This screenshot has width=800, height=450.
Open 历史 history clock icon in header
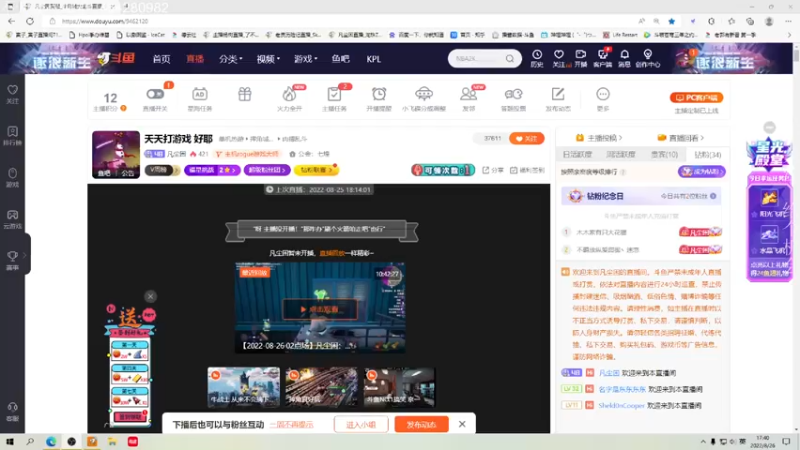point(537,58)
